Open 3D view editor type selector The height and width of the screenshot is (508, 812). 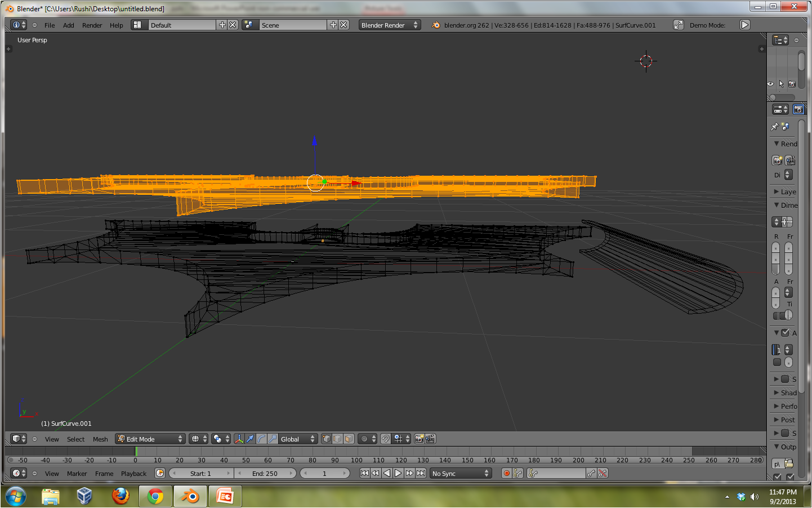(19, 439)
